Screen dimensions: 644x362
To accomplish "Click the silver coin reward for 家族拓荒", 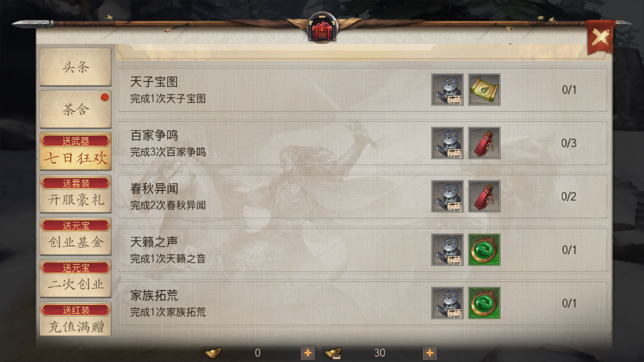I will [447, 303].
